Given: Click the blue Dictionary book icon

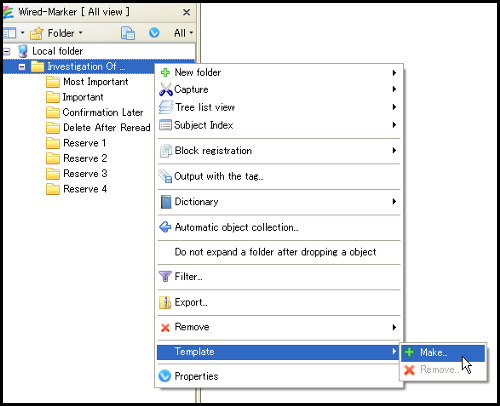Looking at the screenshot, I should 166,202.
